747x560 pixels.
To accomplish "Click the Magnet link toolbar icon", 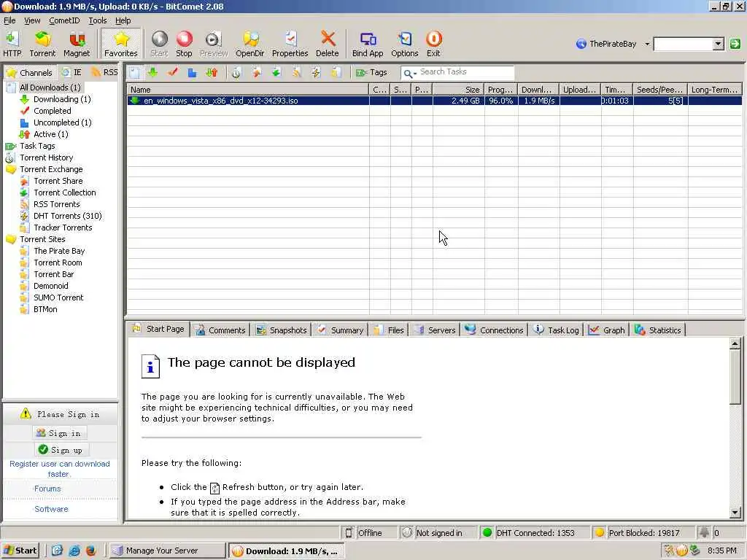I will pos(77,44).
